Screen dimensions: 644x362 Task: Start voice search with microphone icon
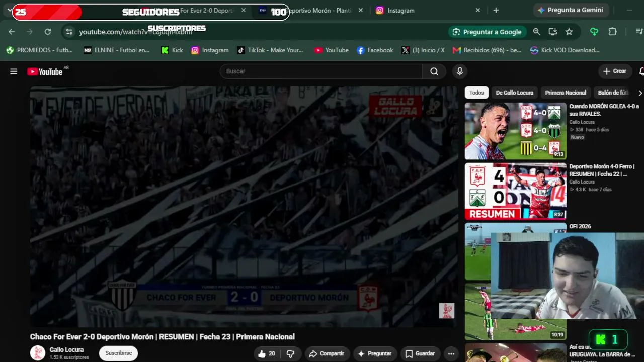pos(459,71)
